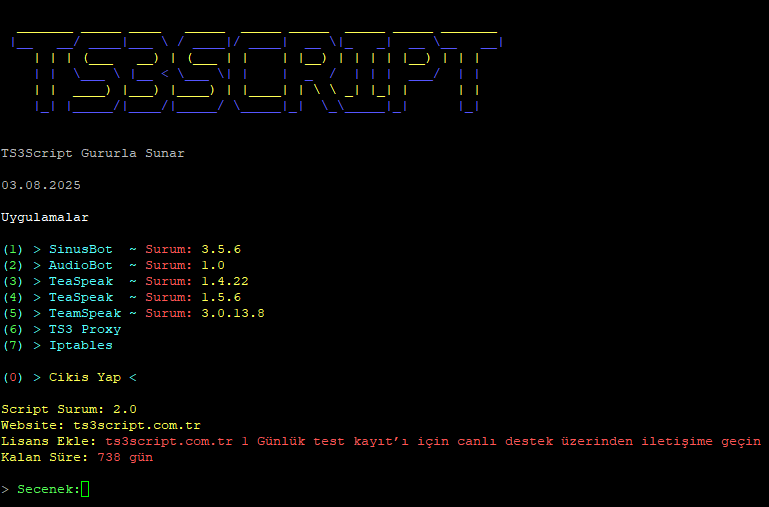Click the (0) option number
The height and width of the screenshot is (507, 769).
click(x=13, y=377)
